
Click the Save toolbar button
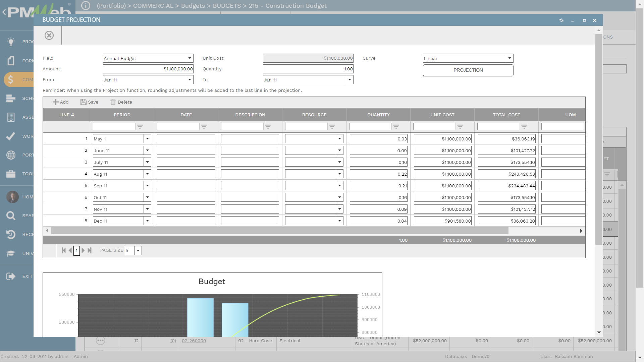pyautogui.click(x=89, y=102)
